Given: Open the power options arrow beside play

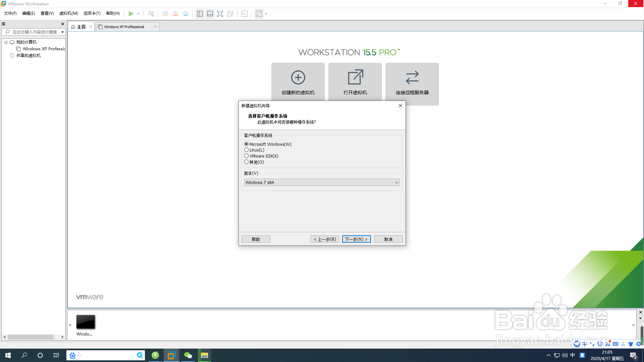Looking at the screenshot, I should tap(138, 14).
